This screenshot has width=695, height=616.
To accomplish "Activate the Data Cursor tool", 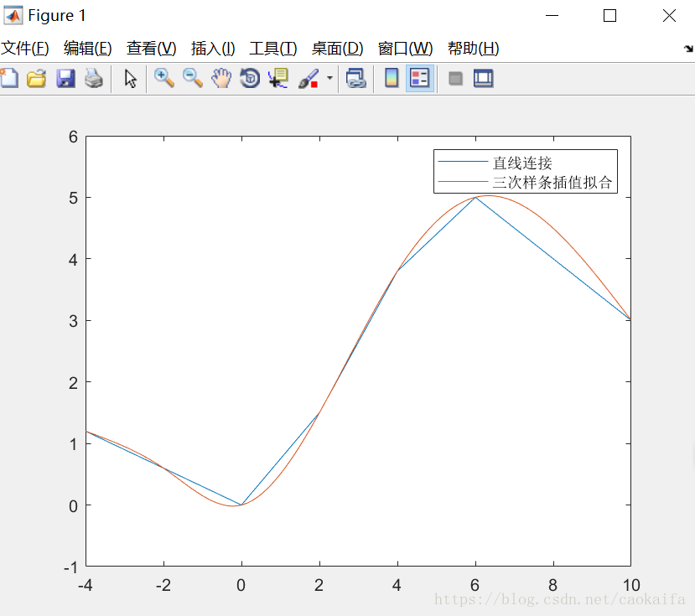I will [x=278, y=79].
